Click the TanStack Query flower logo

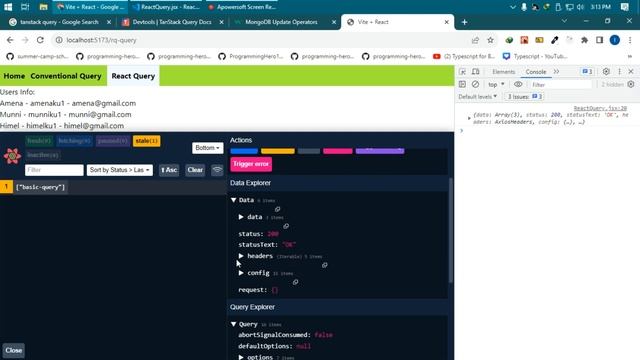12,156
